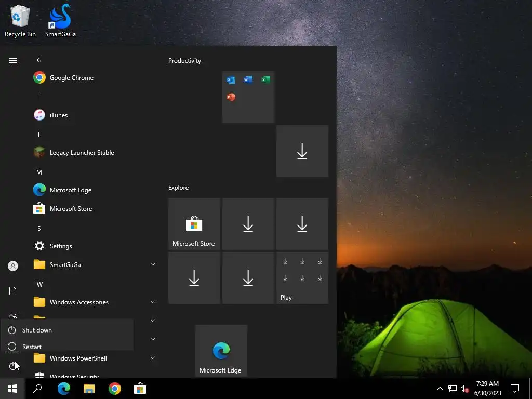This screenshot has width=532, height=399.
Task: Expand the folder chevron just below Windows Accessories
Action: tap(153, 320)
